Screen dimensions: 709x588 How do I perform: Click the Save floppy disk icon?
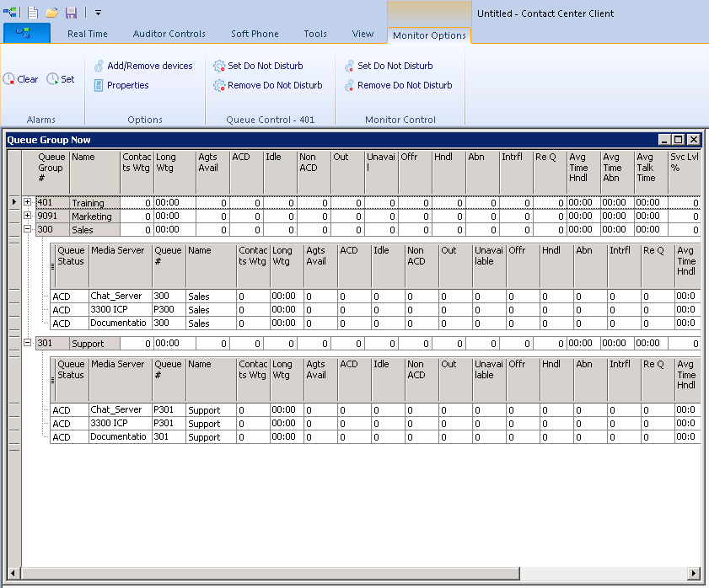click(71, 13)
